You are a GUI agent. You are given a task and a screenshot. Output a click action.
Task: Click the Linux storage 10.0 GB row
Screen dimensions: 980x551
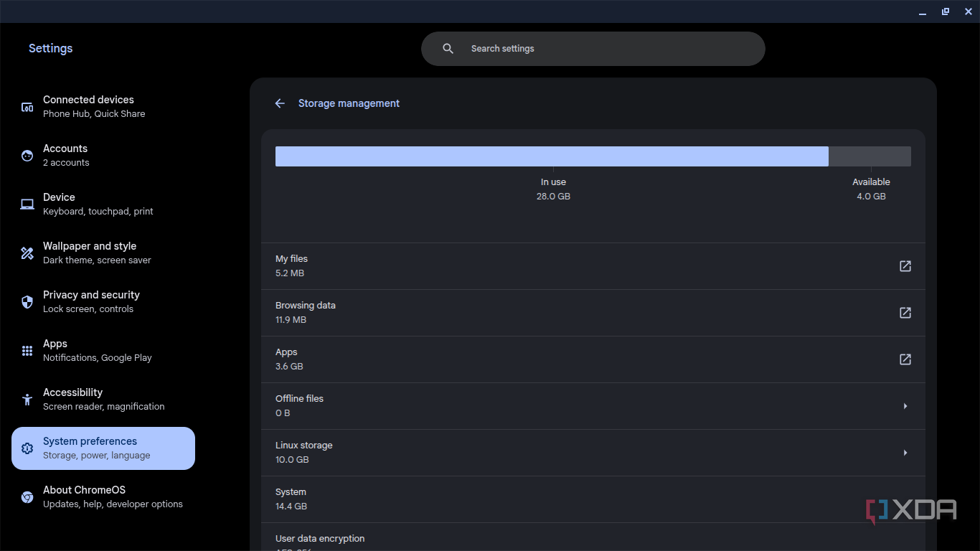point(593,453)
